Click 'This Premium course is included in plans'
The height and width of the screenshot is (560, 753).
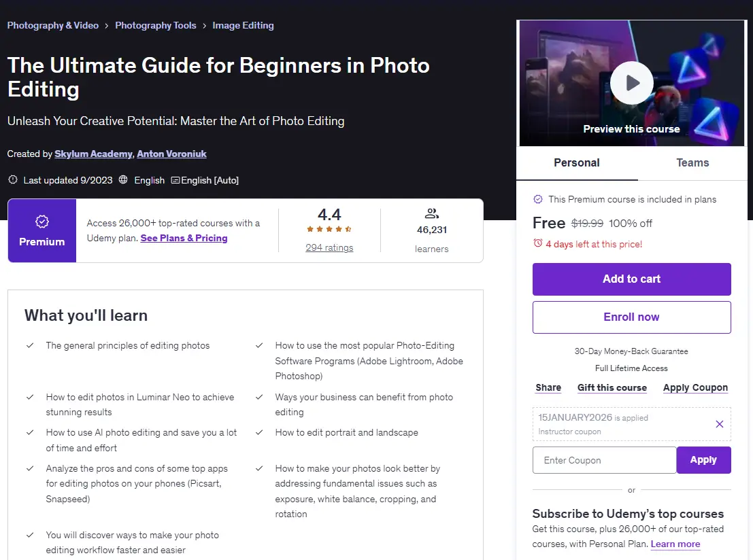coord(633,199)
